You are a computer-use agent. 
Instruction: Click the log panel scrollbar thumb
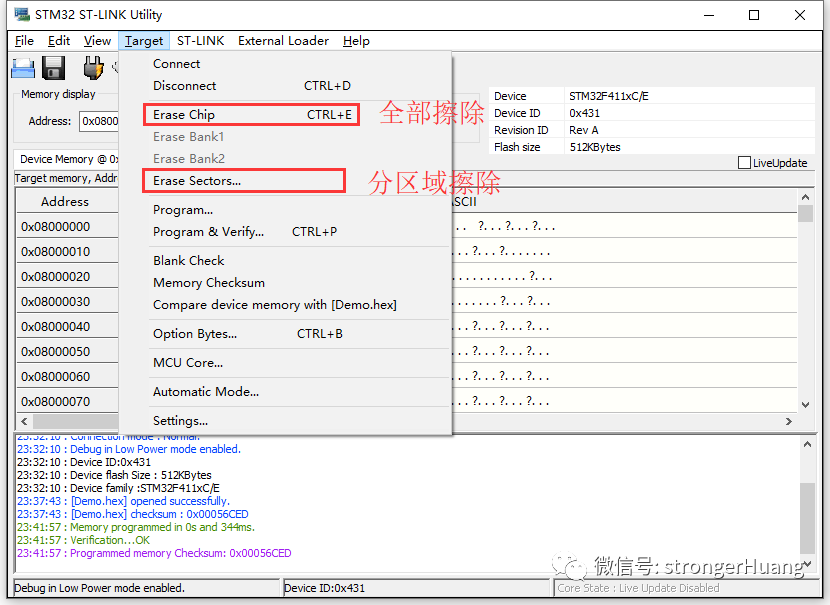click(807, 518)
